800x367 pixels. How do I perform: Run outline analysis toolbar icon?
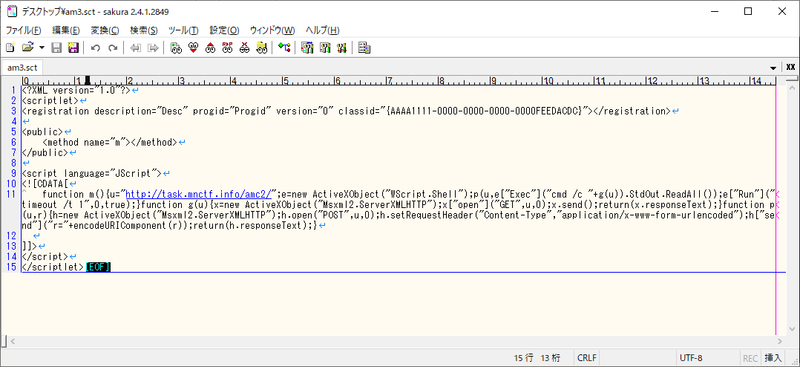coord(284,48)
